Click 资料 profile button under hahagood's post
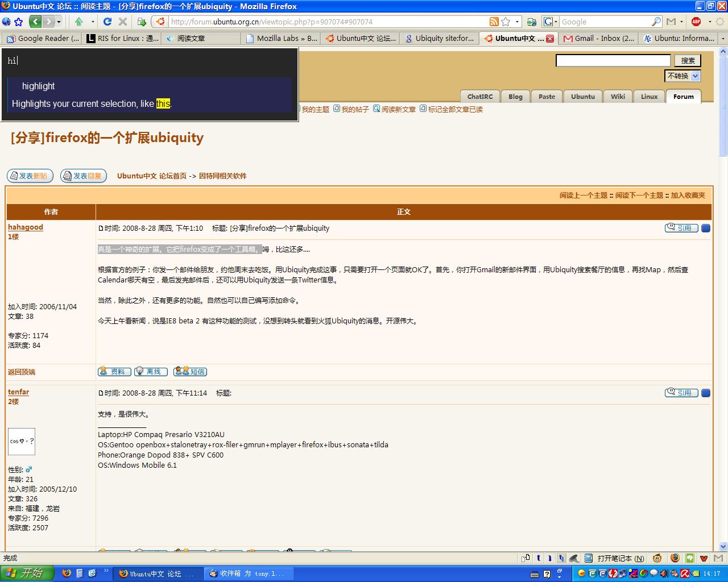The image size is (728, 582). click(114, 371)
